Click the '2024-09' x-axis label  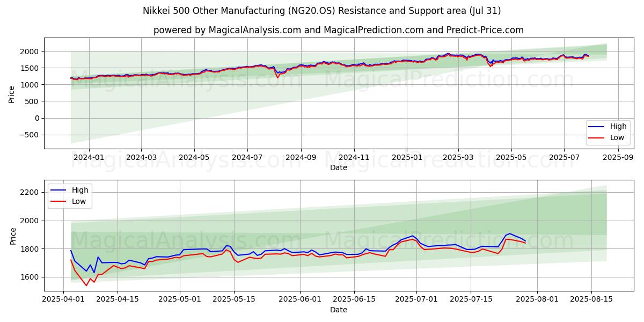[301, 157]
